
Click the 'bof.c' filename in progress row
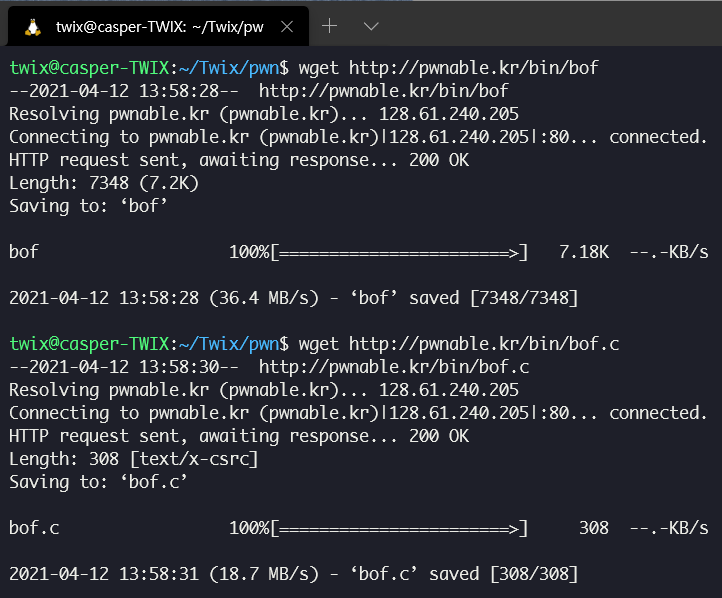tap(34, 528)
